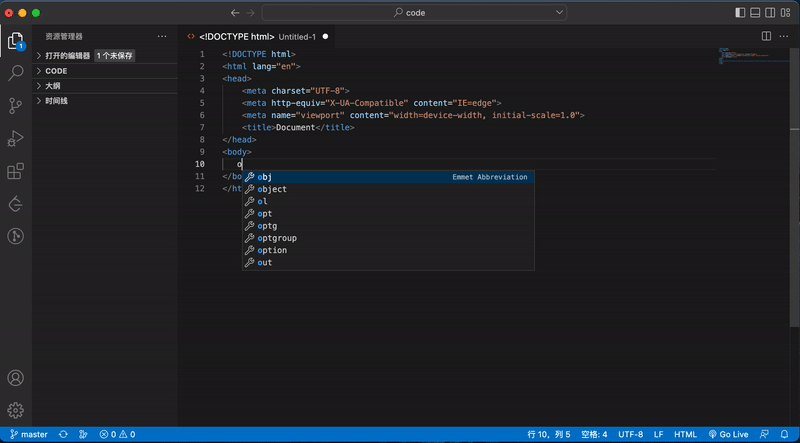
Task: Choose 'object' from the Emmet suggestion list
Action: [272, 189]
